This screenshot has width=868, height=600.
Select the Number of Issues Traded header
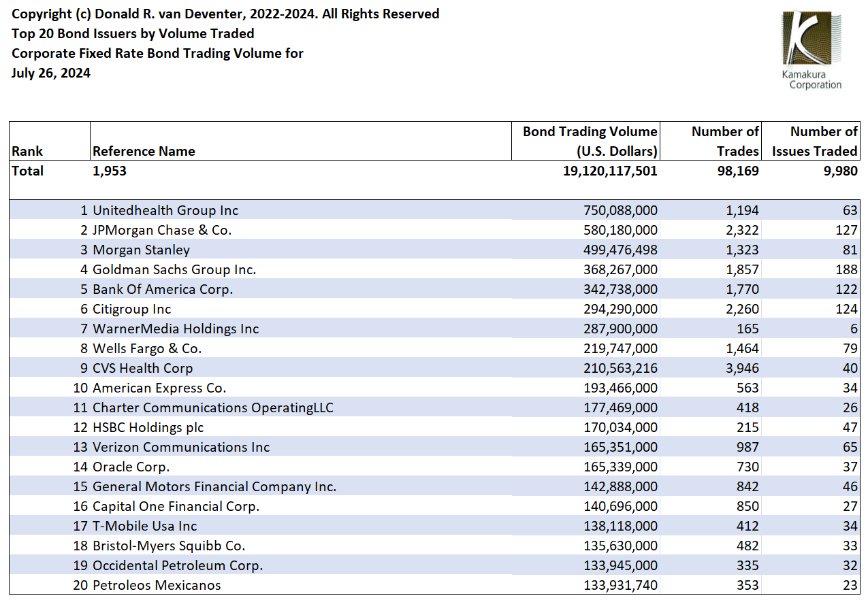coord(815,141)
